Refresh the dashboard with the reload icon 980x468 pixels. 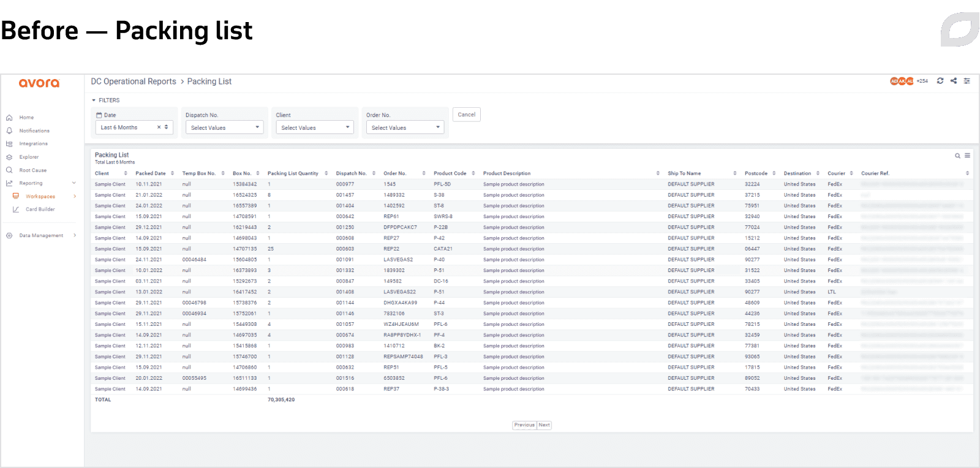click(940, 81)
